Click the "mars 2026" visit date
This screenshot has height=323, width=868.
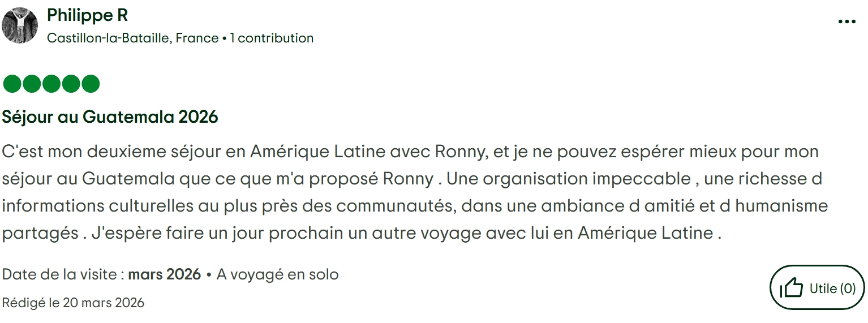click(165, 274)
